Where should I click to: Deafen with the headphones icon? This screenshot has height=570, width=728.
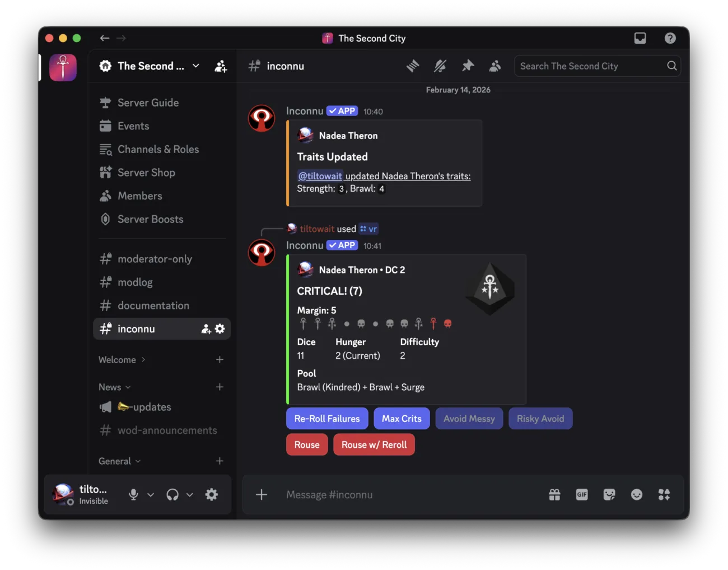(x=172, y=494)
